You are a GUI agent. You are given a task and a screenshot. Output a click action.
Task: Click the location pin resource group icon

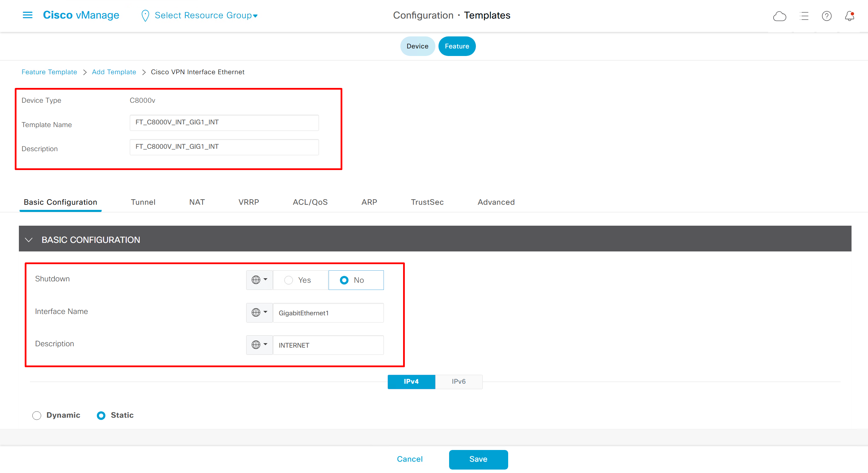point(145,16)
